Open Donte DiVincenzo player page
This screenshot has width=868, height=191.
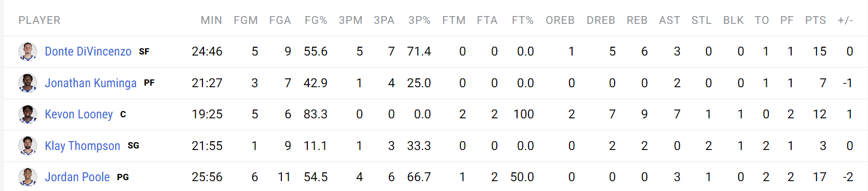[88, 51]
